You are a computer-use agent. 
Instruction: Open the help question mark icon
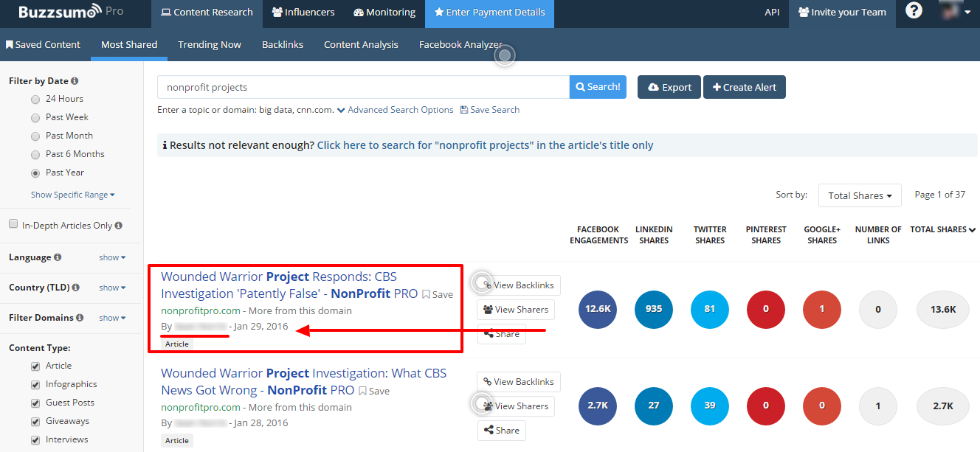[914, 11]
